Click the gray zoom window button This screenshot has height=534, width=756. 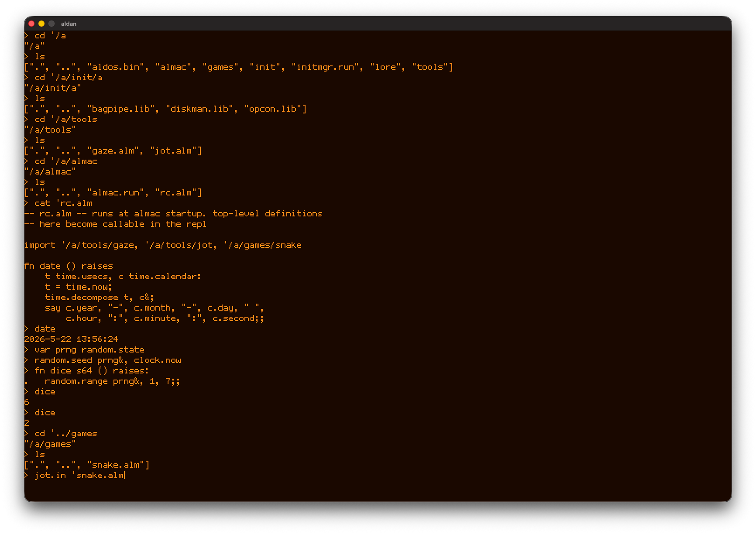pyautogui.click(x=52, y=24)
